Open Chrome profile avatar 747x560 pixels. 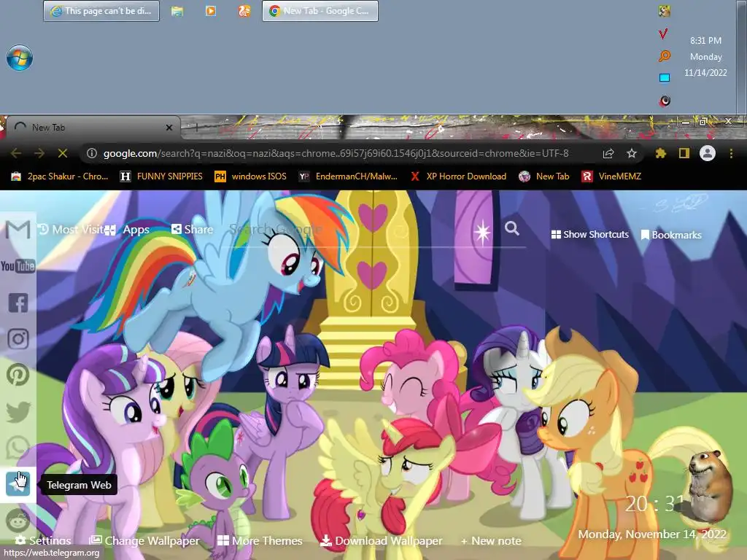[708, 153]
